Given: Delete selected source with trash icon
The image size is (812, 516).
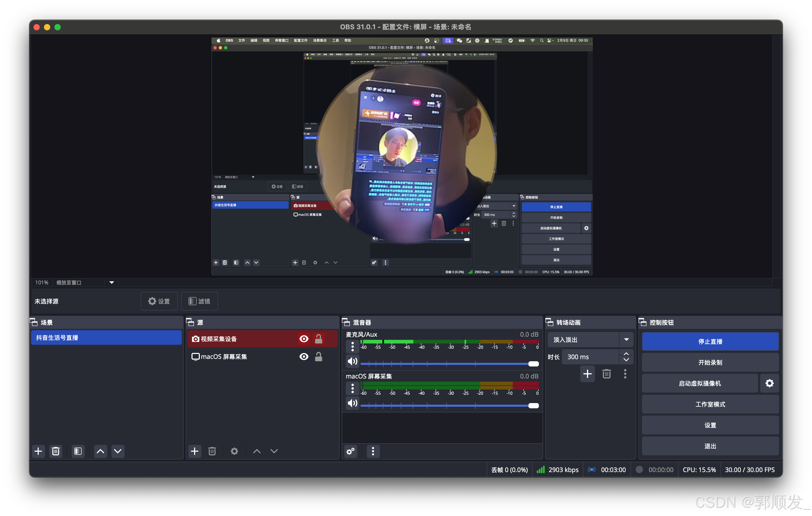Looking at the screenshot, I should (212, 451).
